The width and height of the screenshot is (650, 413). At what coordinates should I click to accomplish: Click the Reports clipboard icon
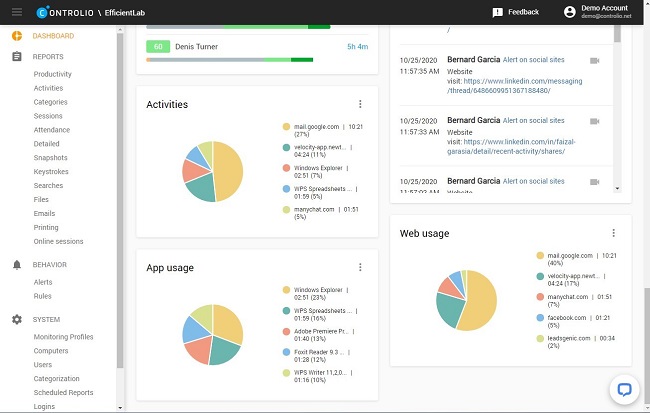coord(17,56)
